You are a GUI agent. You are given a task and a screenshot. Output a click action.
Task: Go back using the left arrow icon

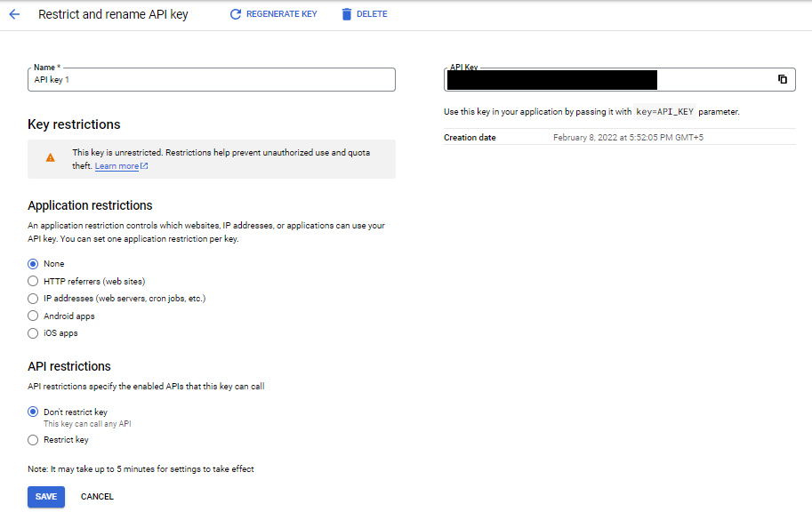click(x=14, y=14)
